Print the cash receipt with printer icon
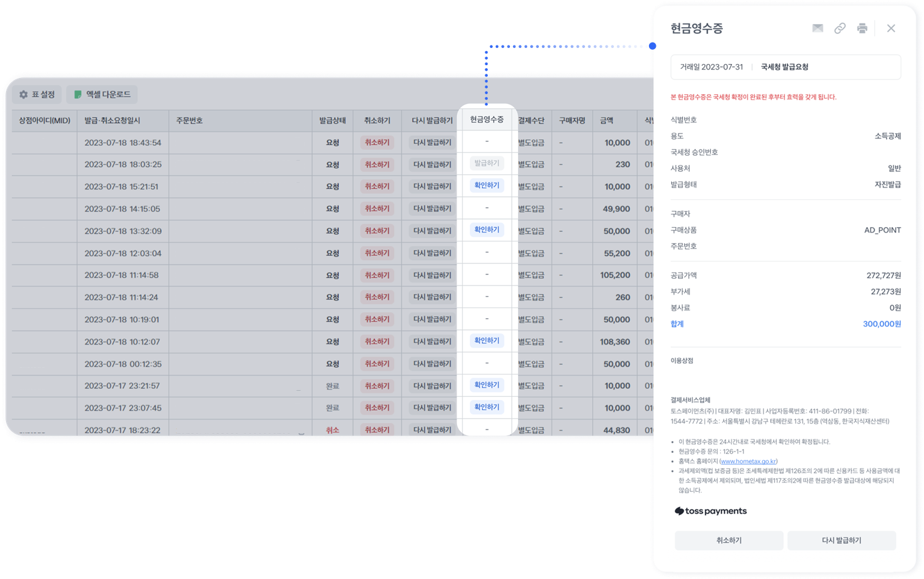The width and height of the screenshot is (924, 579). 862,28
